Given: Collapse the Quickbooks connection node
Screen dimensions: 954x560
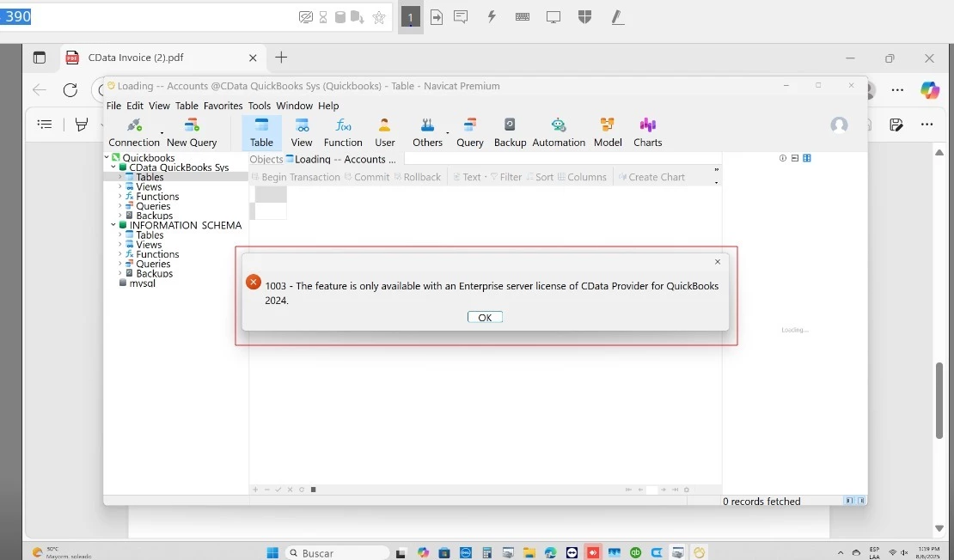Looking at the screenshot, I should (x=107, y=157).
